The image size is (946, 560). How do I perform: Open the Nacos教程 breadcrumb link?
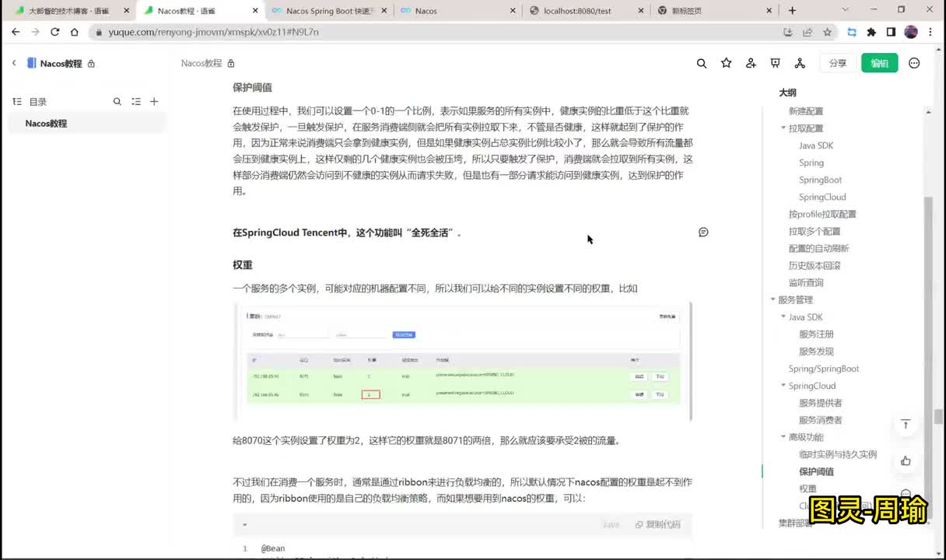[201, 64]
